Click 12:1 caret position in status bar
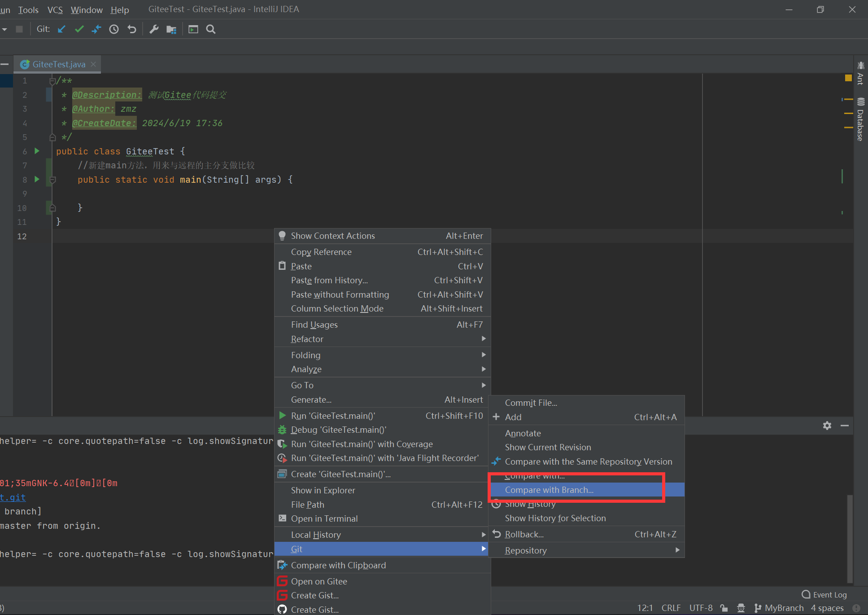 pos(645,608)
